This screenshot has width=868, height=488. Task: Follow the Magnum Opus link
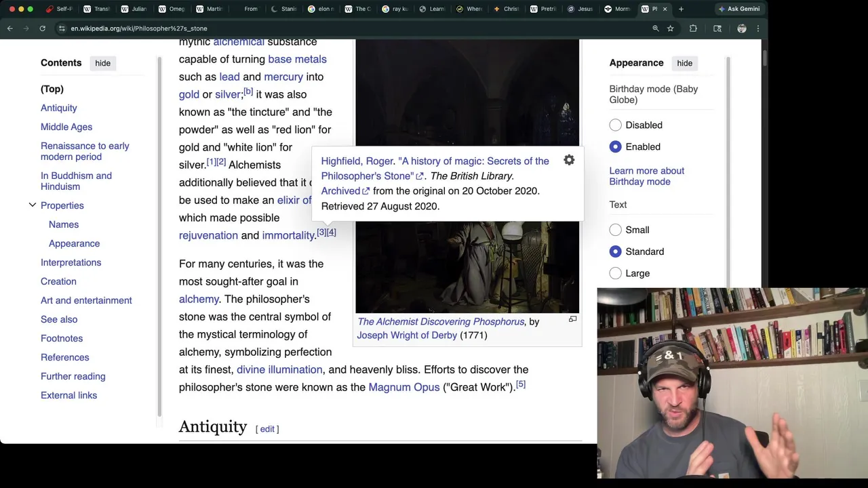pyautogui.click(x=403, y=387)
